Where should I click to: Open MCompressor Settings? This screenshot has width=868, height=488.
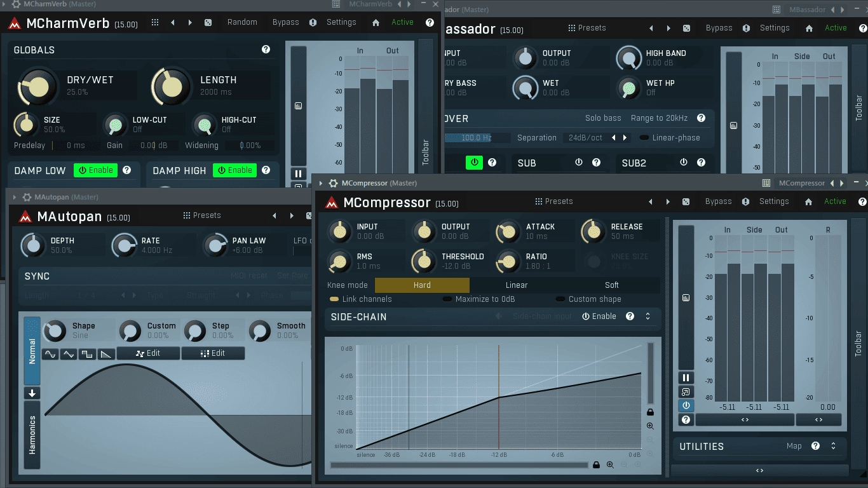tap(774, 201)
